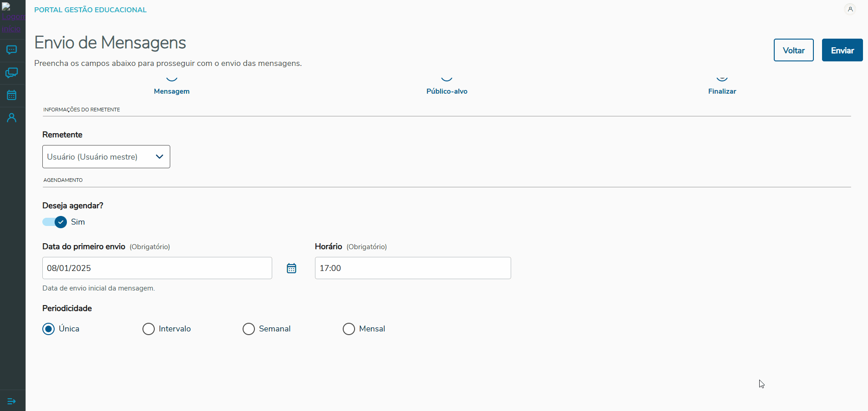Viewport: 868px width, 411px height.
Task: Open date picker calendar icon
Action: point(291,268)
